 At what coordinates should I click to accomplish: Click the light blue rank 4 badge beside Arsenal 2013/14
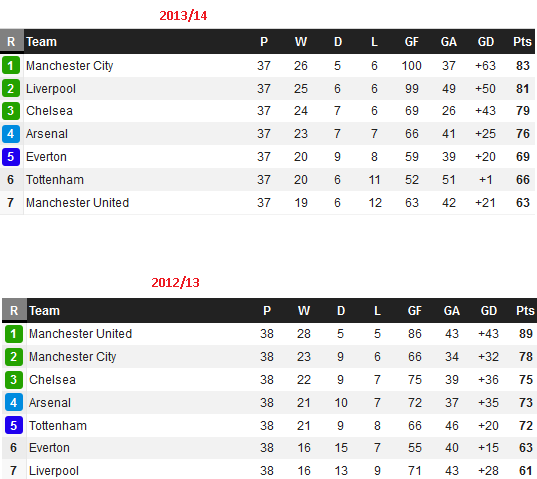[x=11, y=134]
